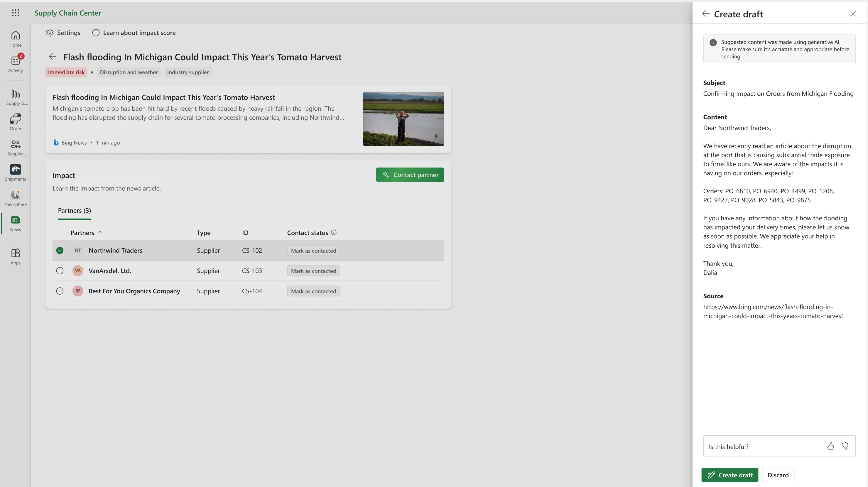
Task: Mark VanArsdel as contacted
Action: click(x=313, y=270)
